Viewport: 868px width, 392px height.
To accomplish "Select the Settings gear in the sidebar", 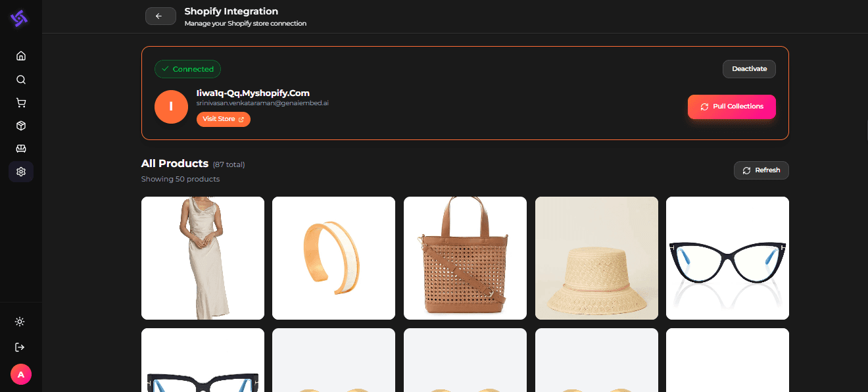I will (20, 172).
